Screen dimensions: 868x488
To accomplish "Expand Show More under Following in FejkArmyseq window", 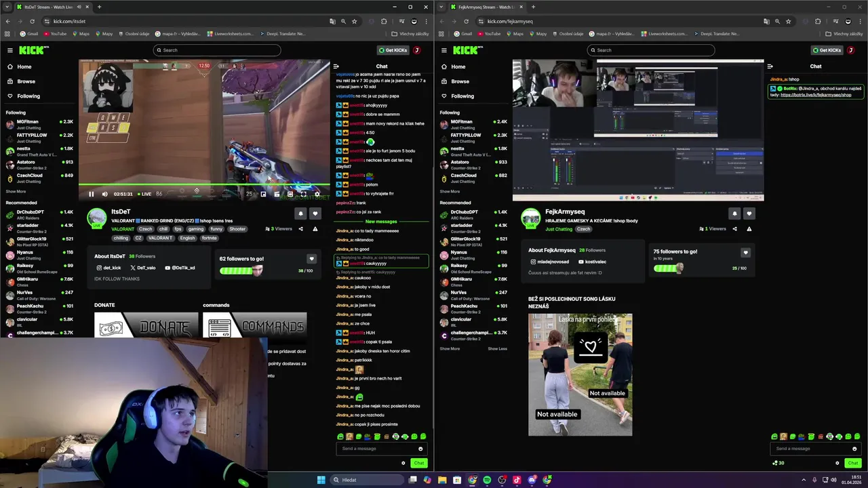I will [450, 191].
